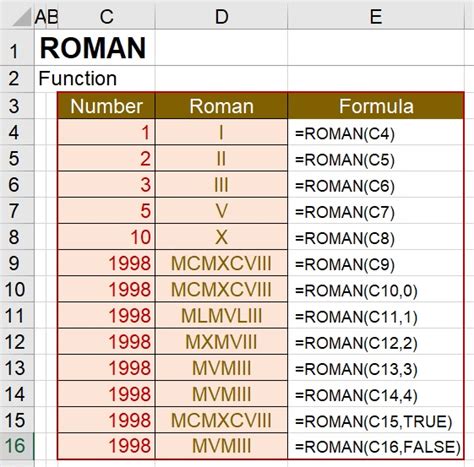The height and width of the screenshot is (467, 474).
Task: Select row 9 header
Action: coord(17,263)
